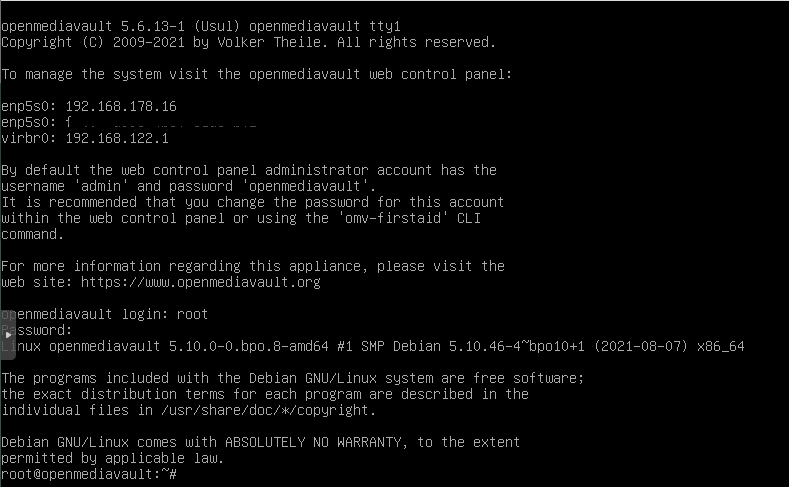Image resolution: width=789 pixels, height=487 pixels.
Task: Click the Copyright 2009-2021 Volker Theile line
Action: click(249, 42)
